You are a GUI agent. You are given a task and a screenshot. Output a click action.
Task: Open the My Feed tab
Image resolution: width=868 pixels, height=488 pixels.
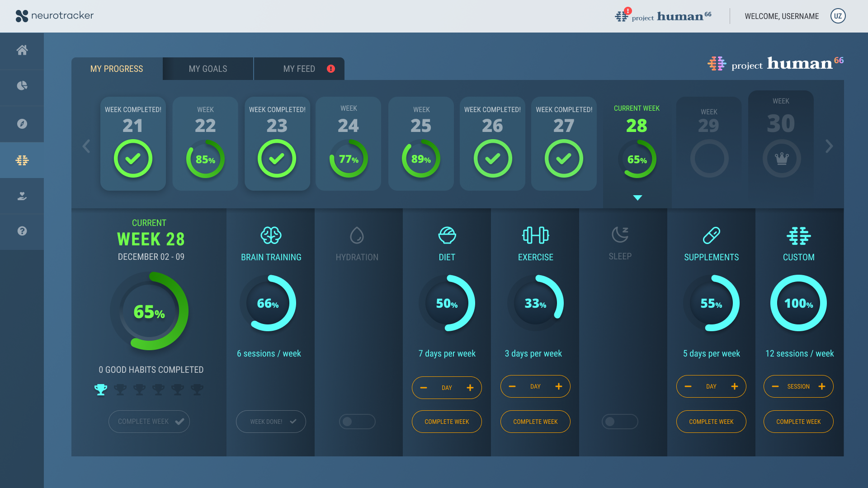coord(299,69)
